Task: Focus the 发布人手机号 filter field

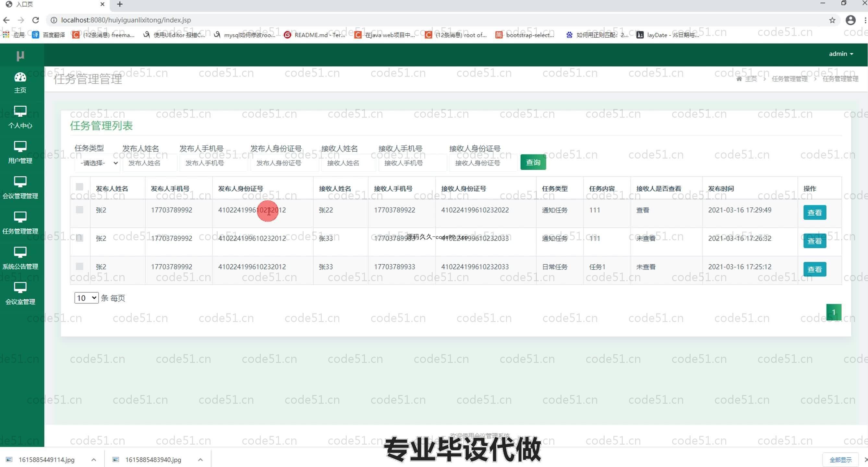Action: [x=214, y=163]
